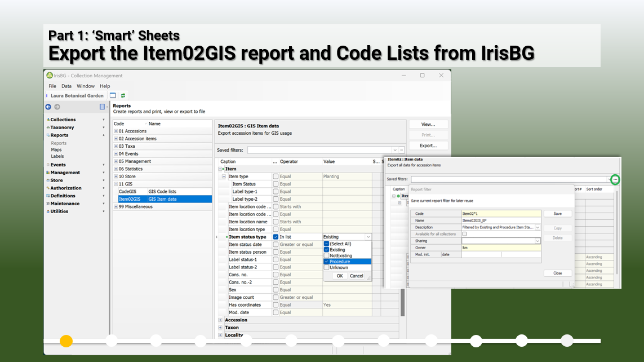Click the Utilities icon in the sidebar
Image resolution: width=644 pixels, height=362 pixels.
pos(50,211)
